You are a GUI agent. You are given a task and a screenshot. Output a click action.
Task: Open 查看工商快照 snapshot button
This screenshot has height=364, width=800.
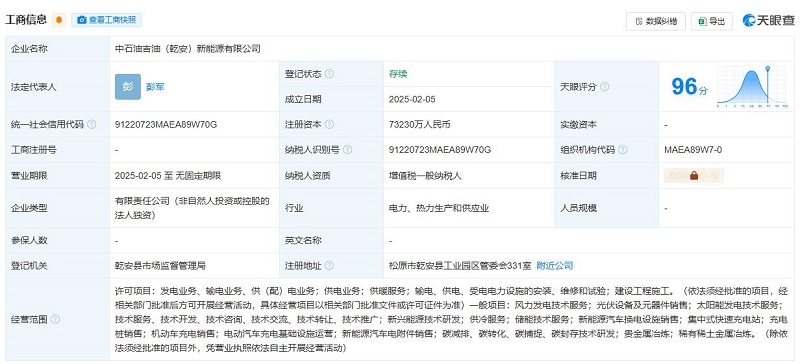[107, 20]
